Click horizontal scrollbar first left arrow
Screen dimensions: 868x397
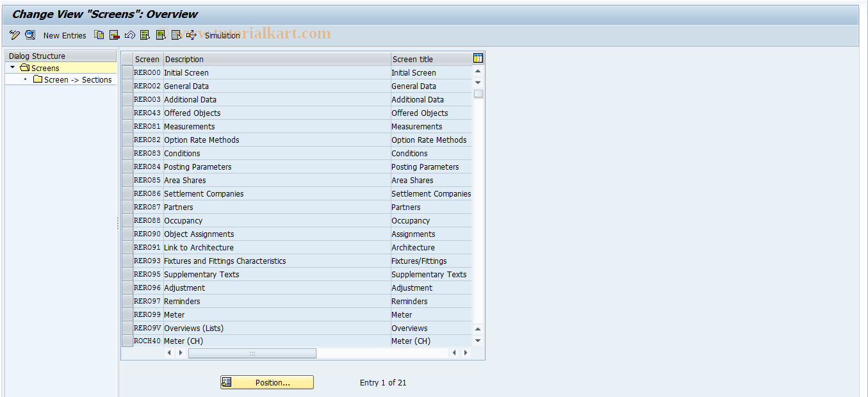(170, 353)
